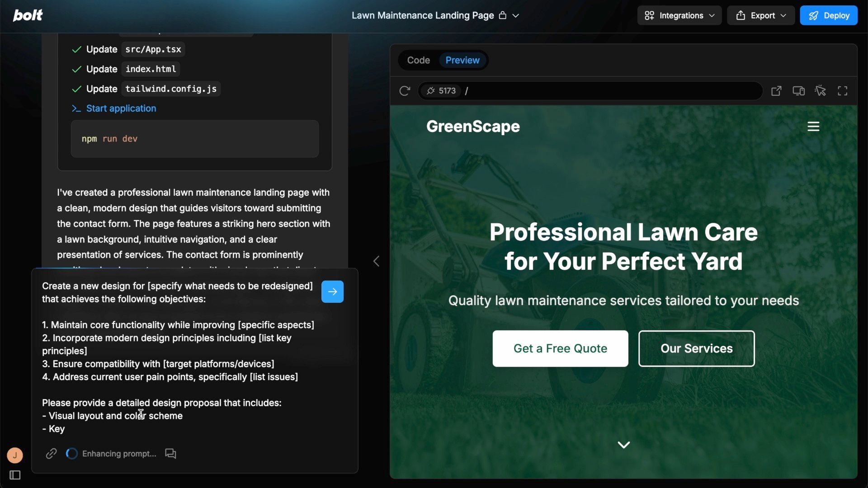Click the npm run dev command block
Screen dimensions: 868x488
pyautogui.click(x=194, y=139)
